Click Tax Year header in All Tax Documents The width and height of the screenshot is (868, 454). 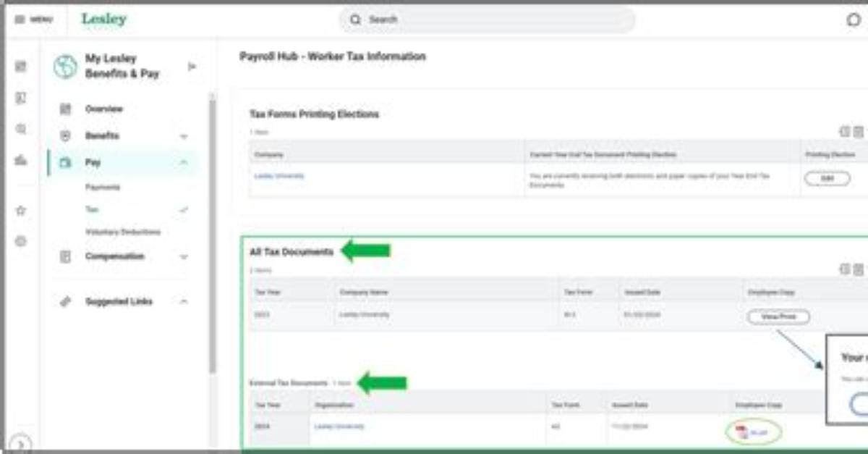point(267,291)
